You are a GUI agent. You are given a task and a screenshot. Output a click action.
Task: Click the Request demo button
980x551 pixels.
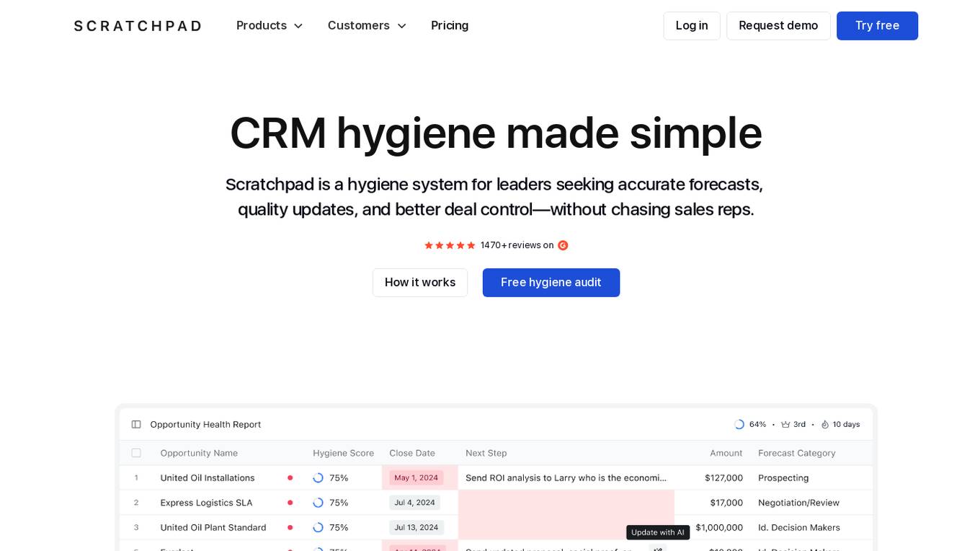[778, 26]
